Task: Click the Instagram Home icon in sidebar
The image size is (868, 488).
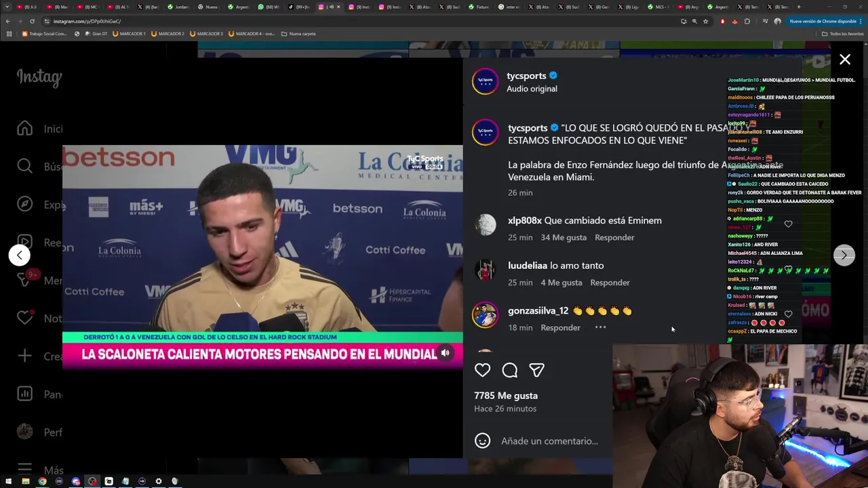Action: pyautogui.click(x=24, y=128)
